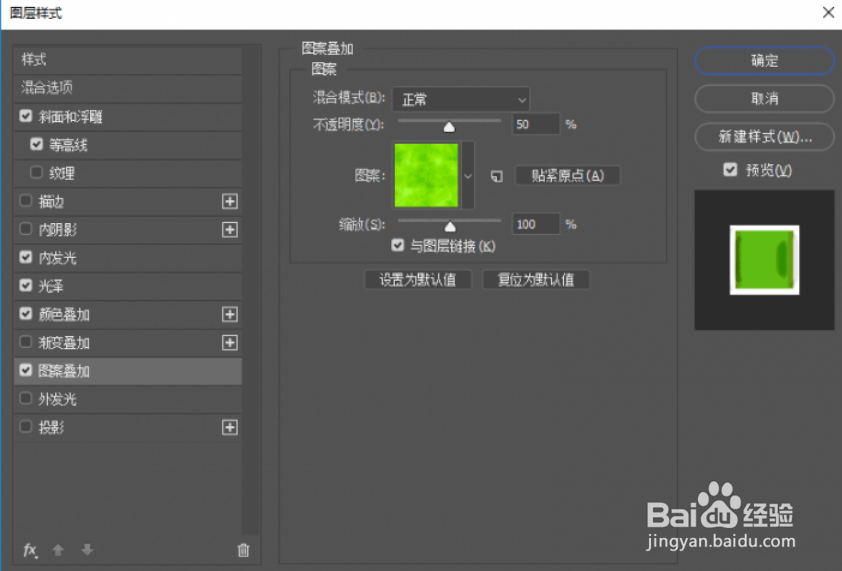Enable the 投影 checkbox

point(26,427)
